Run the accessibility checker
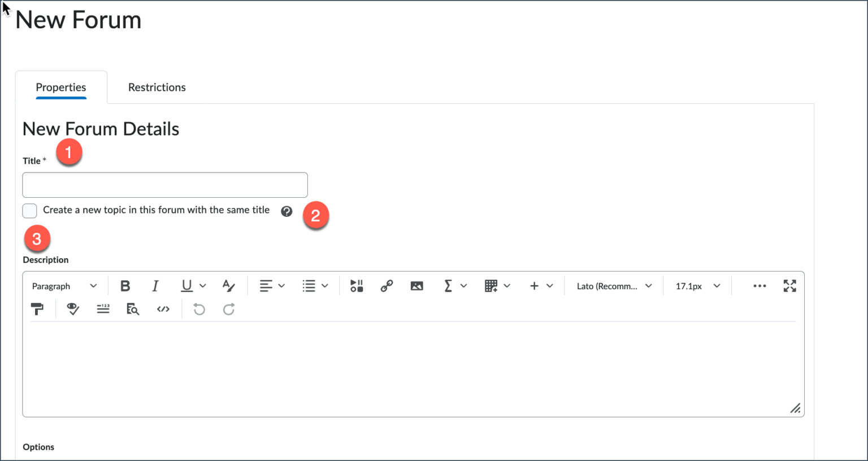 click(x=73, y=309)
